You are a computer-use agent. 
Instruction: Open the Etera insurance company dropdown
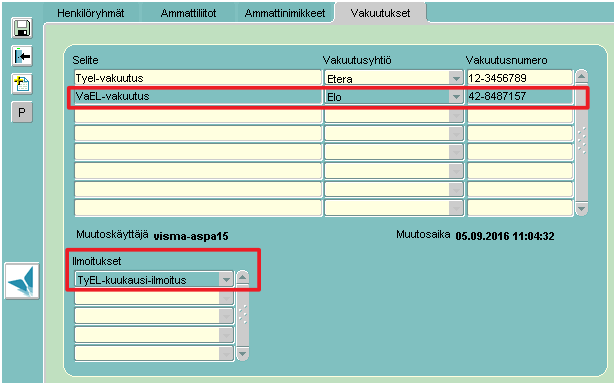(x=456, y=78)
